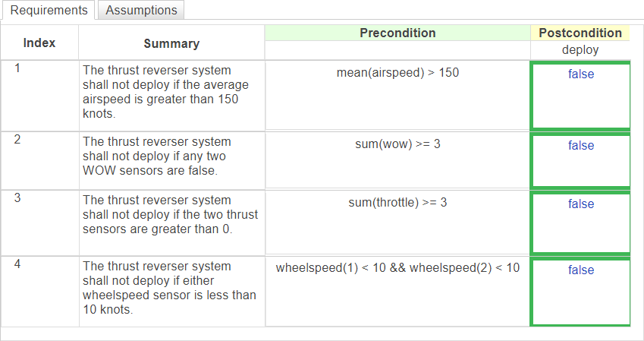The height and width of the screenshot is (341, 644).
Task: Click the deploy subheader under Postcondition
Action: click(x=580, y=50)
